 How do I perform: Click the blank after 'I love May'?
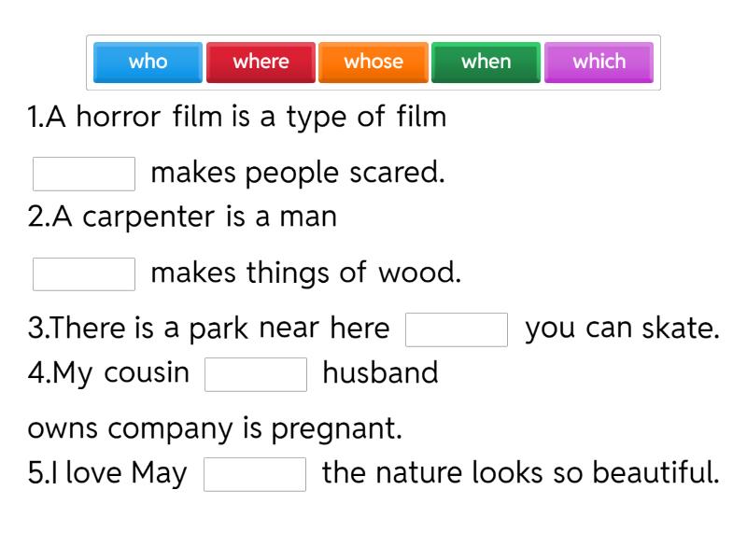coord(255,473)
